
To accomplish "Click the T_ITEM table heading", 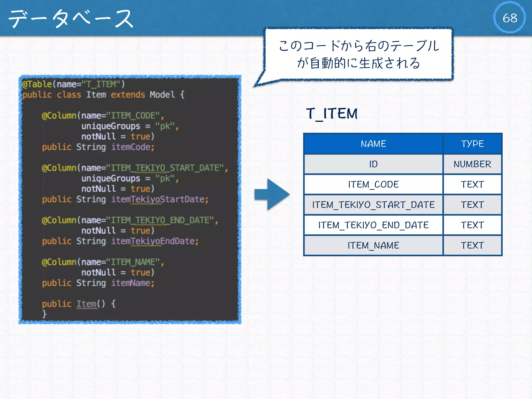I will coord(332,114).
